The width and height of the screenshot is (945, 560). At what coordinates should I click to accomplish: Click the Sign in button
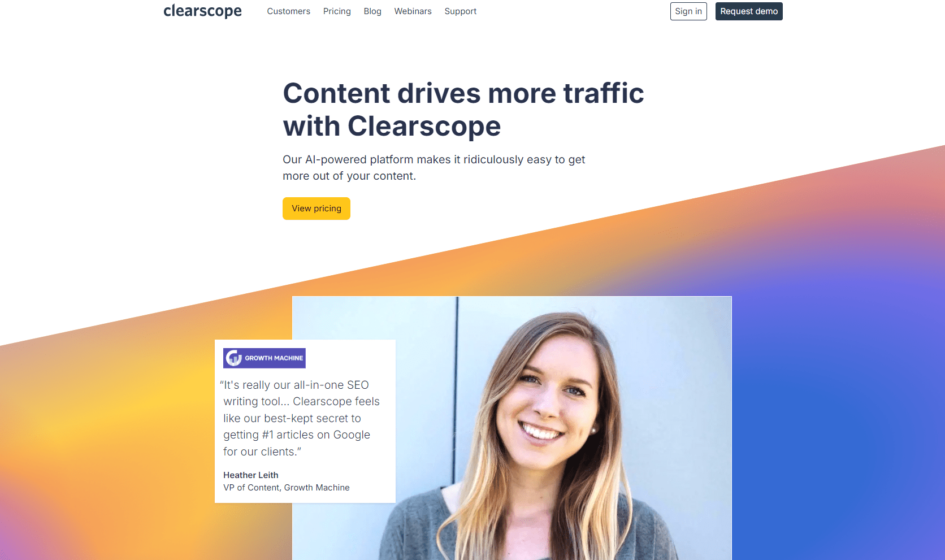point(688,11)
